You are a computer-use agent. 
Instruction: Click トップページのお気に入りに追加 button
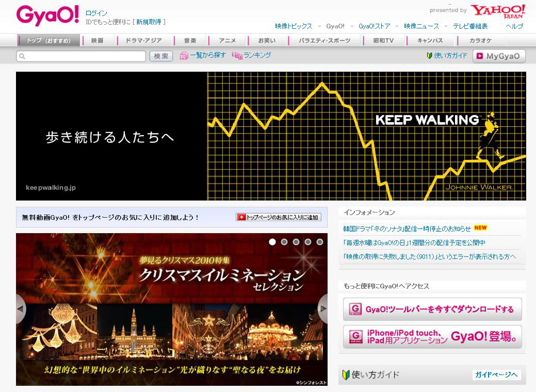point(278,217)
